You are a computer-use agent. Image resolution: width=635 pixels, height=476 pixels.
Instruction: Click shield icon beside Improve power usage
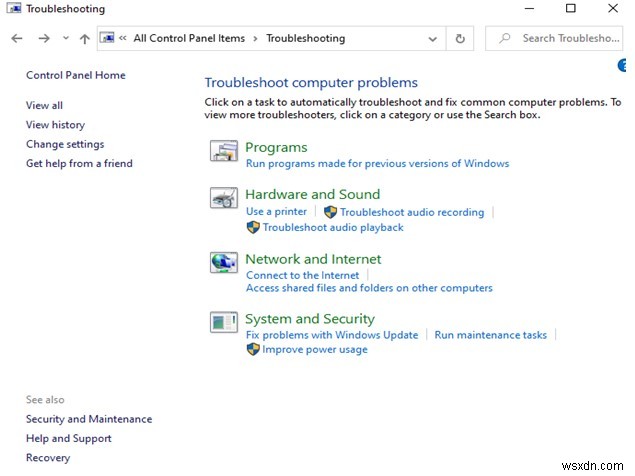(x=253, y=349)
